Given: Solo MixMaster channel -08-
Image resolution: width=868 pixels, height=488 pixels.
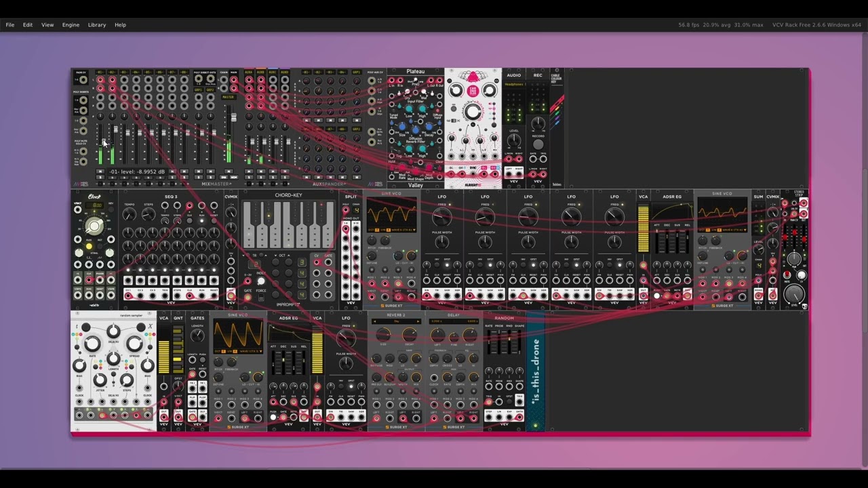Looking at the screenshot, I should pos(184,178).
